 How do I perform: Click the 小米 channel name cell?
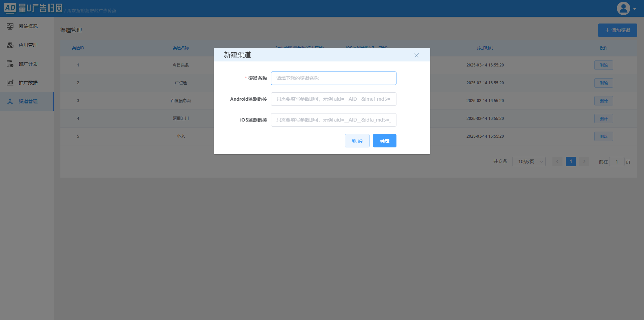[181, 136]
